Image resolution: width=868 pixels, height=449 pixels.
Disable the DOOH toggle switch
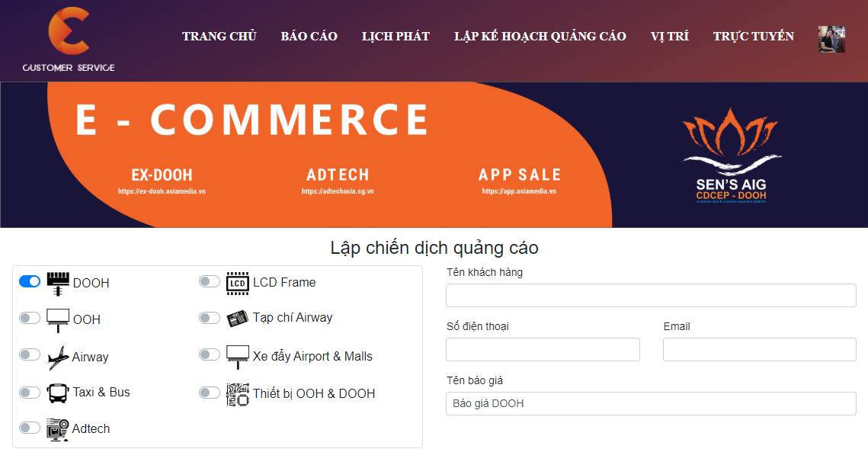click(30, 282)
